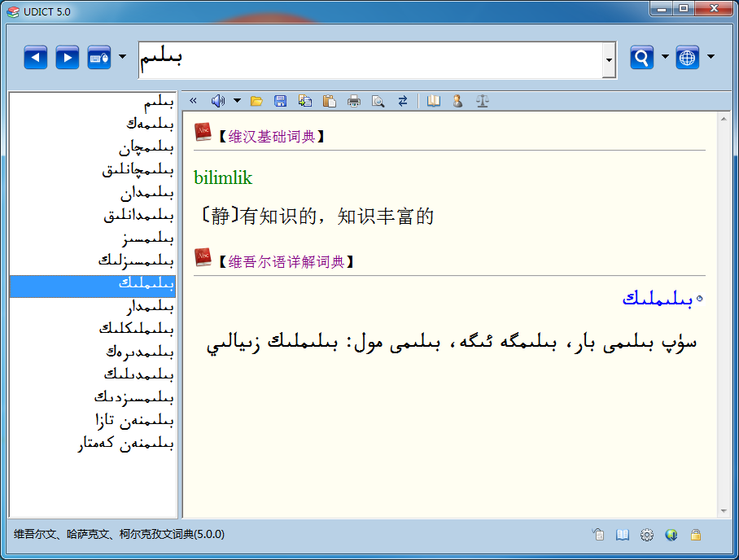Open settings gear in status bar
The height and width of the screenshot is (560, 739).
[647, 535]
